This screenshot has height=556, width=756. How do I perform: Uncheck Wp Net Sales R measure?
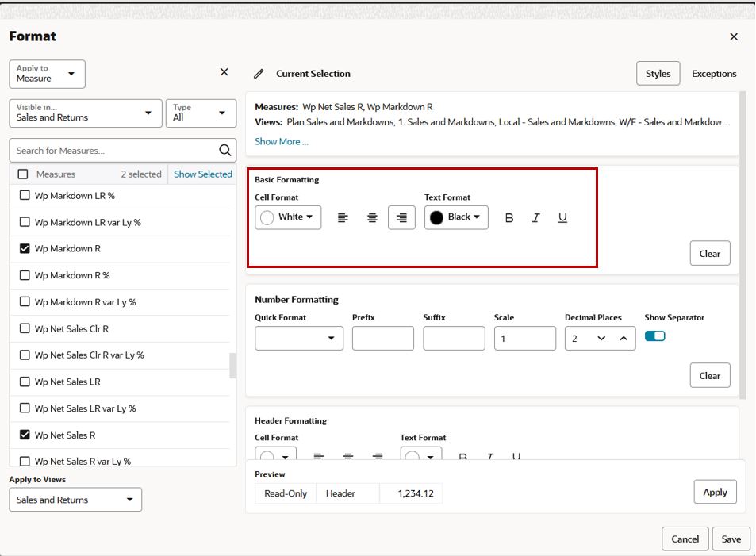(24, 435)
